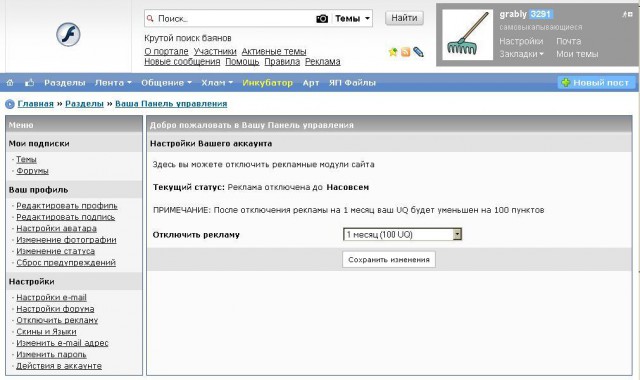Click the grably username
Image resolution: width=640 pixels, height=380 pixels.
(x=513, y=14)
